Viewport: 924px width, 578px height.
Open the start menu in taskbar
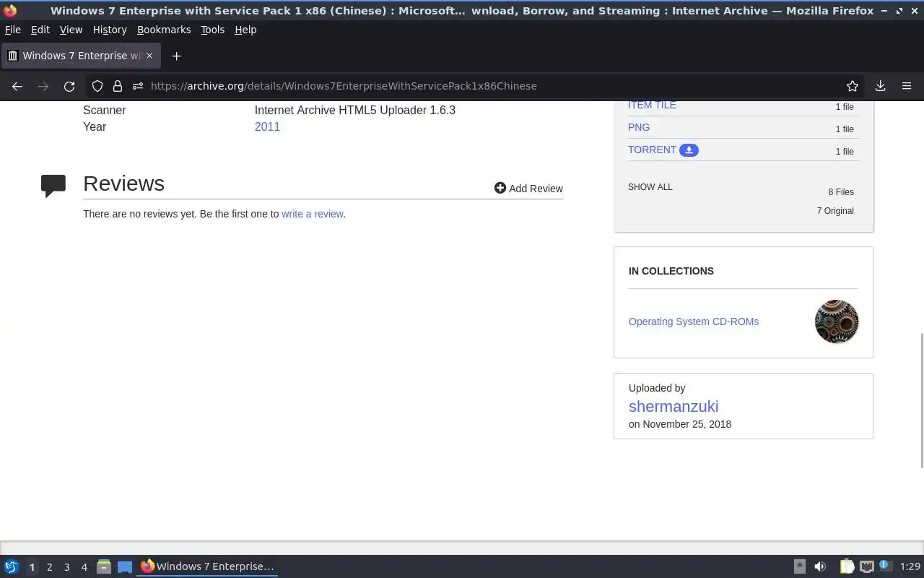pyautogui.click(x=11, y=566)
